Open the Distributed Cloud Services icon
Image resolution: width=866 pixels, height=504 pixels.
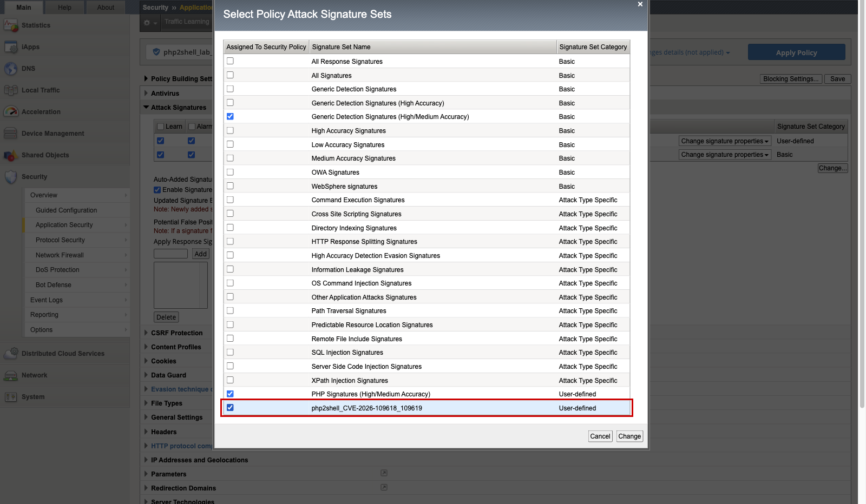(x=11, y=354)
